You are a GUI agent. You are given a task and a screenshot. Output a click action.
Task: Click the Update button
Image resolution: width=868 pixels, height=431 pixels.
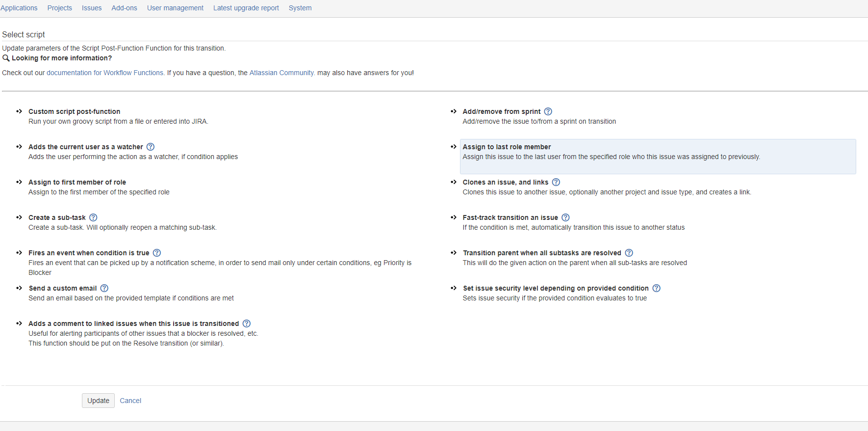click(98, 401)
